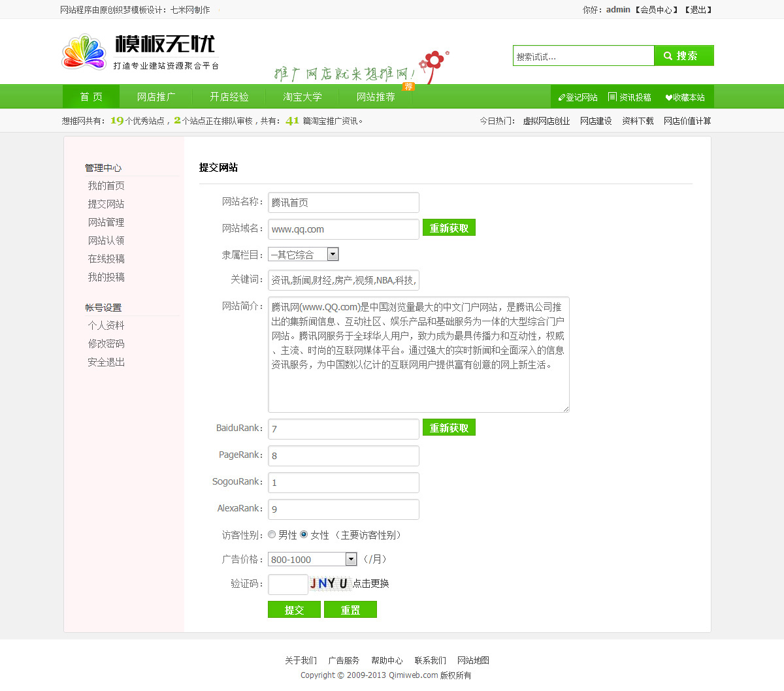Click 收藏本站 with the heart icon
The height and width of the screenshot is (691, 784).
coord(685,97)
